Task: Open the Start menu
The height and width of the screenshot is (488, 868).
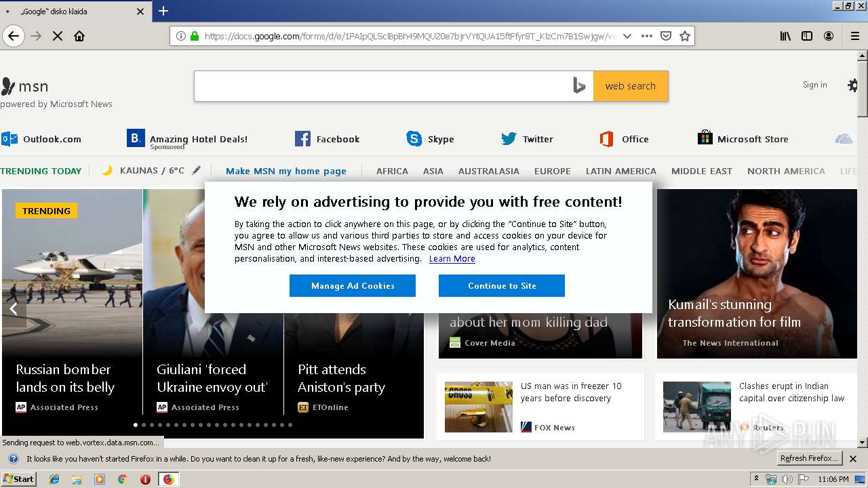Action: [18, 479]
